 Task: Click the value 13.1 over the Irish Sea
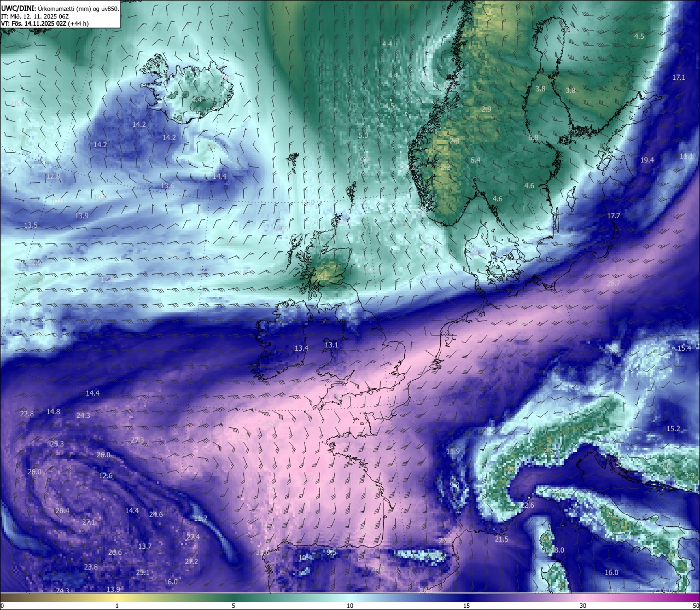point(331,345)
